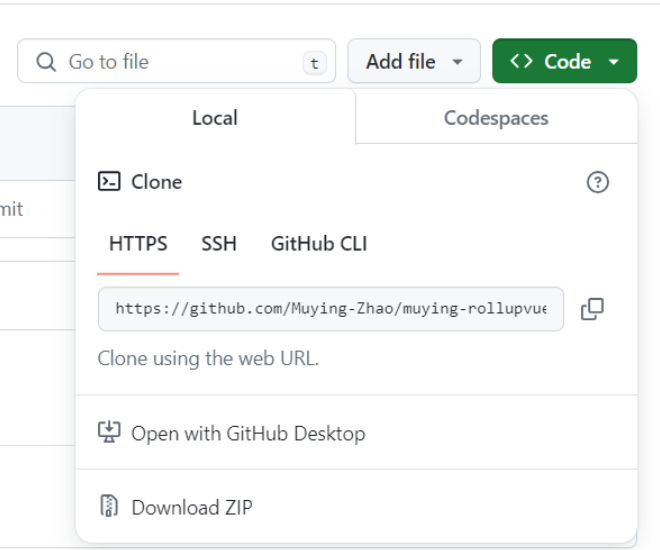Download the repository as ZIP
The height and width of the screenshot is (550, 660).
pyautogui.click(x=192, y=507)
